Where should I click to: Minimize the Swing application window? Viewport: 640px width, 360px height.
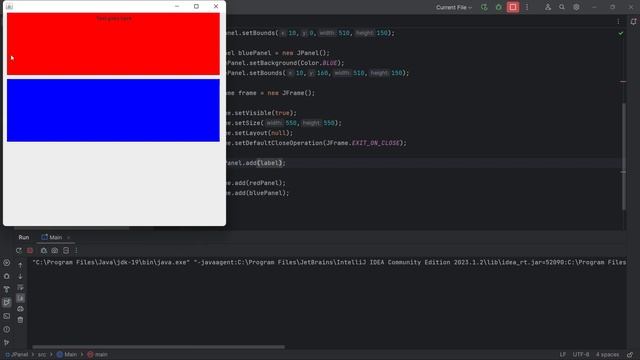pyautogui.click(x=177, y=6)
